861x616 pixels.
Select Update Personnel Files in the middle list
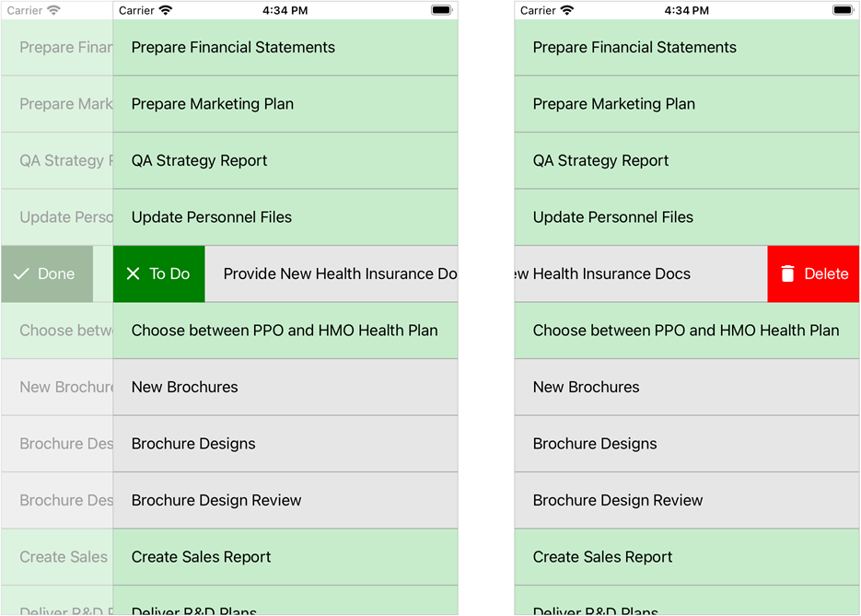212,217
